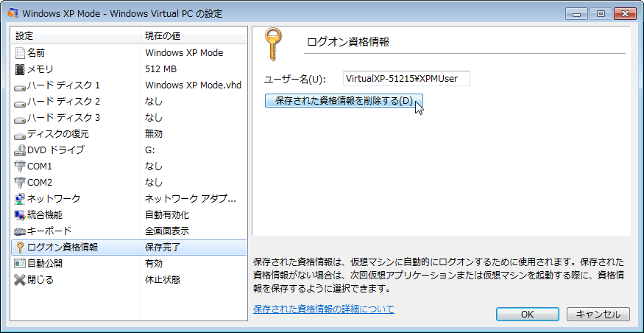This screenshot has width=644, height=333.
Task: Click 保存された資格情報を削除する button
Action: [x=344, y=101]
